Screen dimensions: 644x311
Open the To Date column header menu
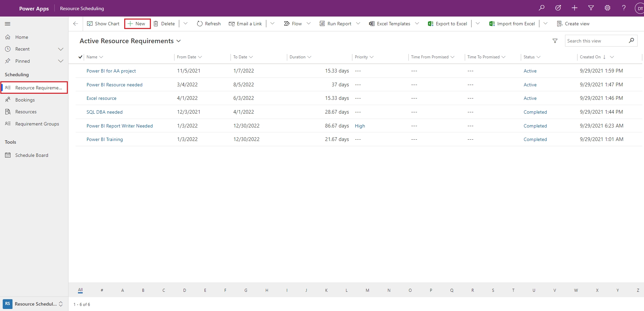[x=243, y=57]
